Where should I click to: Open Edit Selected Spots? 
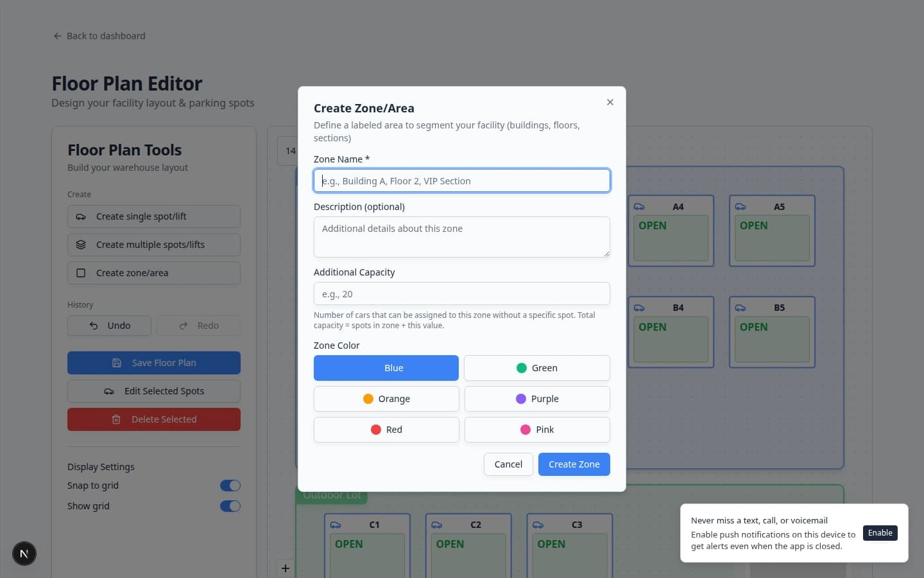tap(154, 391)
